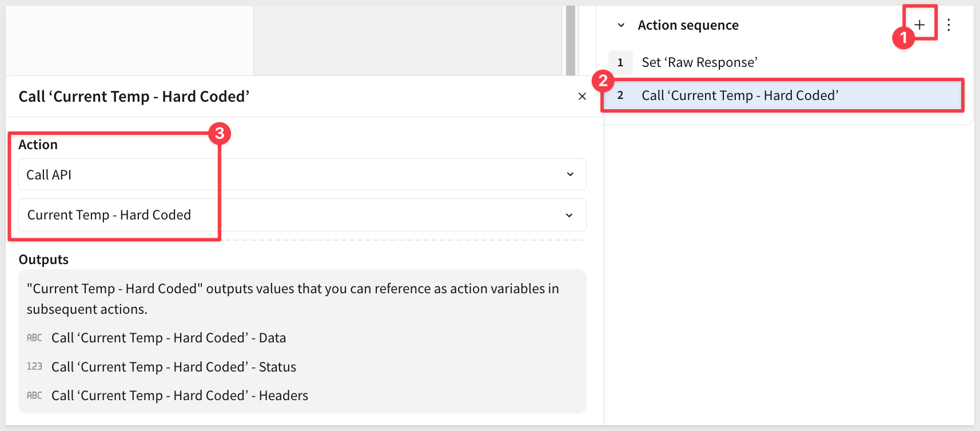
Task: Add a new action to the sequence
Action: [919, 25]
